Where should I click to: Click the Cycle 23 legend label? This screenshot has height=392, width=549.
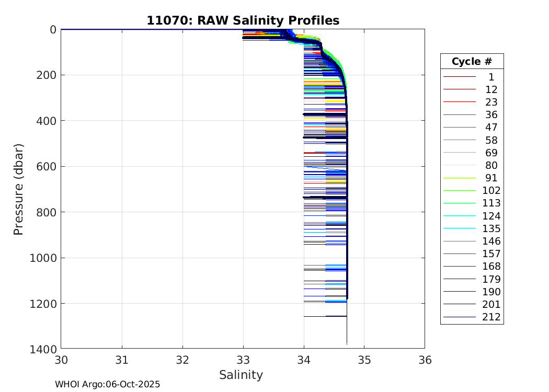point(491,102)
